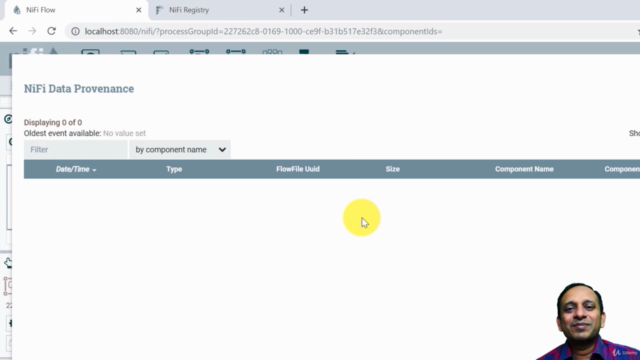Click the Date/Time sort arrow indicator
Image resolution: width=640 pixels, height=360 pixels.
94,170
